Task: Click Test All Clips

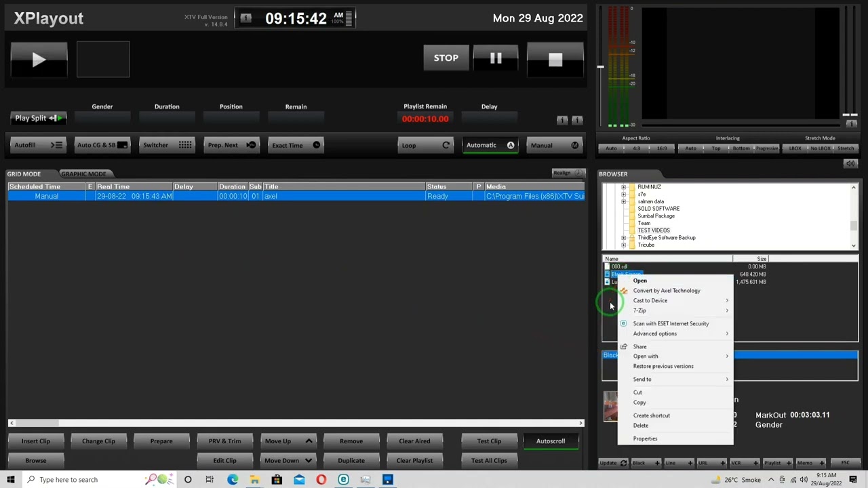Action: [489, 461]
